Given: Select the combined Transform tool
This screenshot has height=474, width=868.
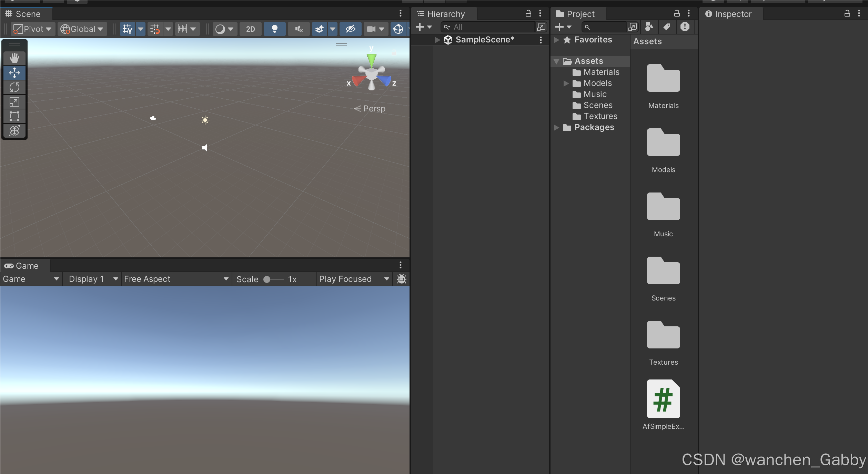Looking at the screenshot, I should (x=14, y=131).
